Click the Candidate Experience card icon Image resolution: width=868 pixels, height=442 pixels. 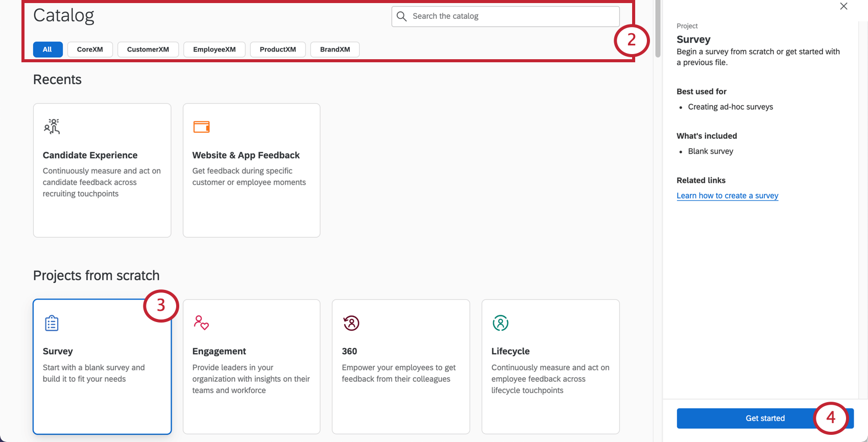(x=52, y=127)
